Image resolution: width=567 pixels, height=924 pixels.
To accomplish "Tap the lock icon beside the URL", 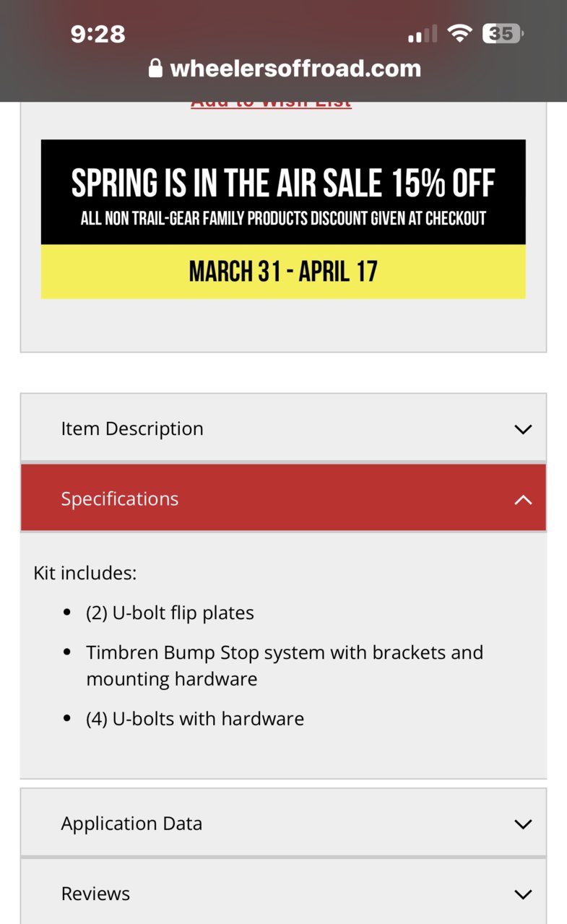I will tap(155, 69).
